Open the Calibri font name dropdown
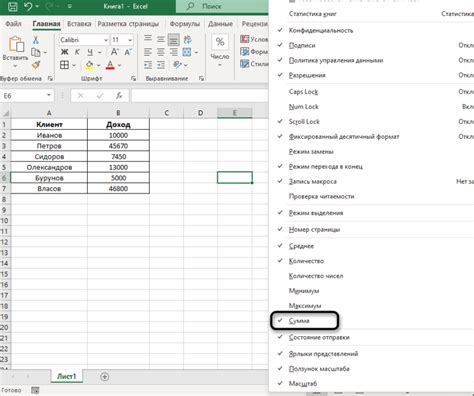 106,40
